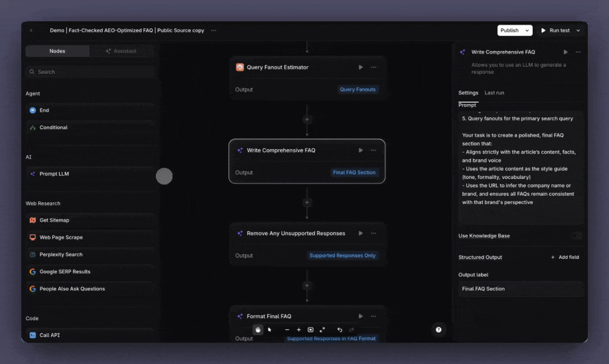
Task: Add node below Write Comprehensive FAQ
Action: pyautogui.click(x=307, y=203)
